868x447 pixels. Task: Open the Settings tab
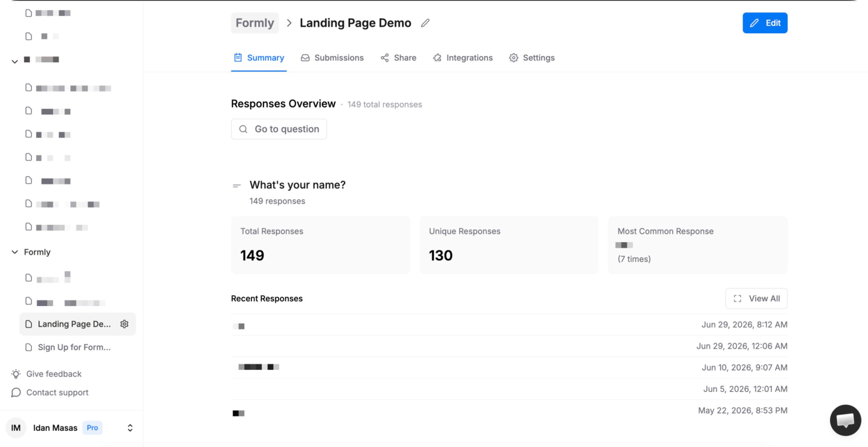click(x=532, y=58)
